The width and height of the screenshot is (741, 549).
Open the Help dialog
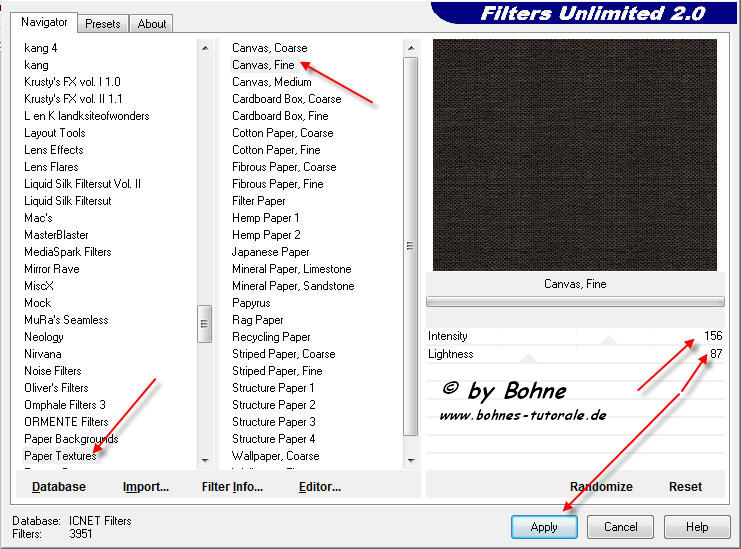[x=697, y=527]
